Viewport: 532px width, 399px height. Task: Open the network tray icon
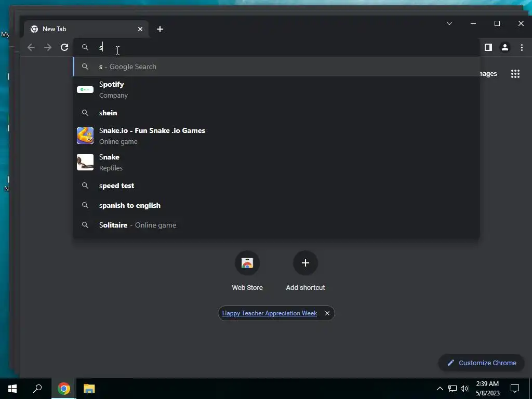coord(453,389)
